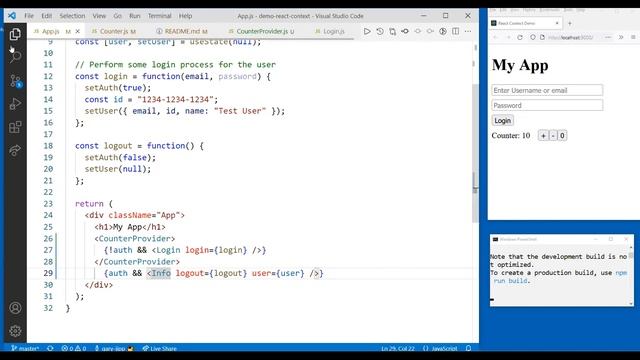
Task: Click the VS Code logo icon
Action: click(x=12, y=16)
